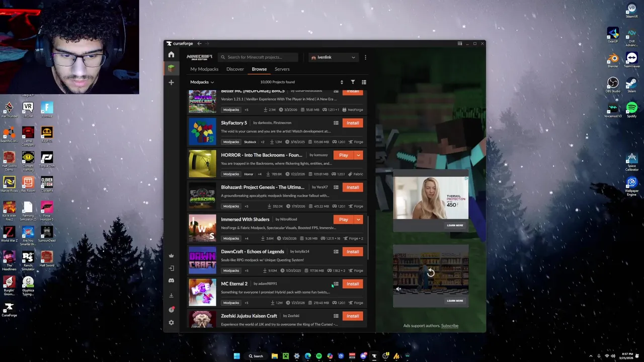The width and height of the screenshot is (644, 362).
Task: Click the sign-in arrow icon in sidebar
Action: [171, 268]
